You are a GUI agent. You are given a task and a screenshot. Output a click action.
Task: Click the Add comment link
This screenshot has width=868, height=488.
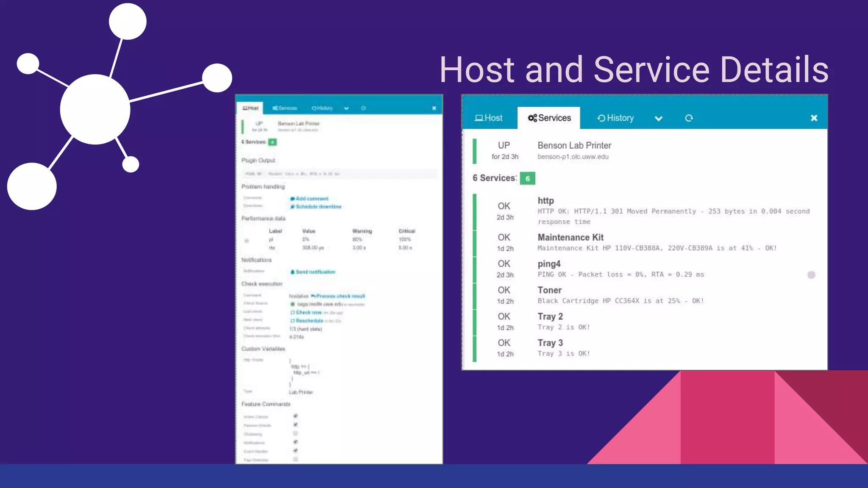(x=309, y=199)
